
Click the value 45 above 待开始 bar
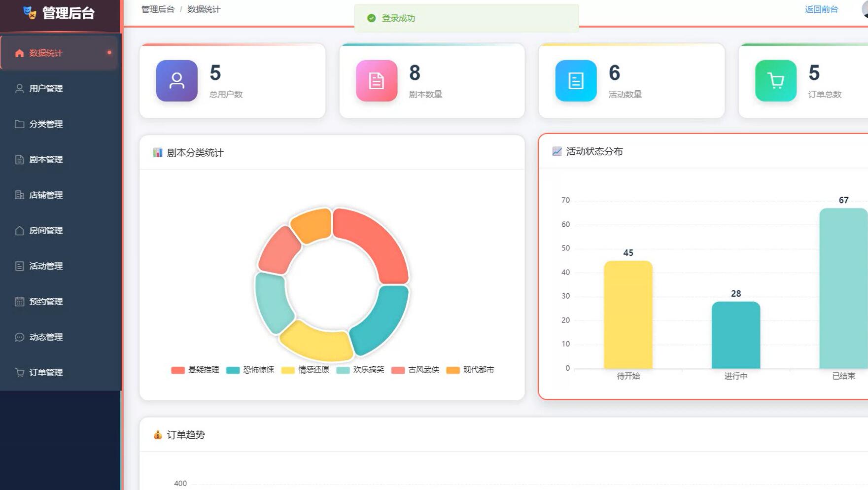[628, 253]
